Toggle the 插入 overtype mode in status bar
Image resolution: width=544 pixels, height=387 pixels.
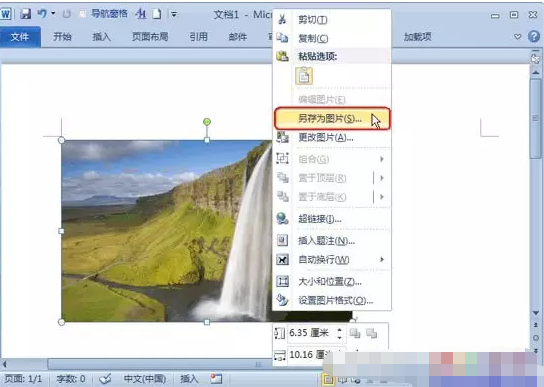189,378
